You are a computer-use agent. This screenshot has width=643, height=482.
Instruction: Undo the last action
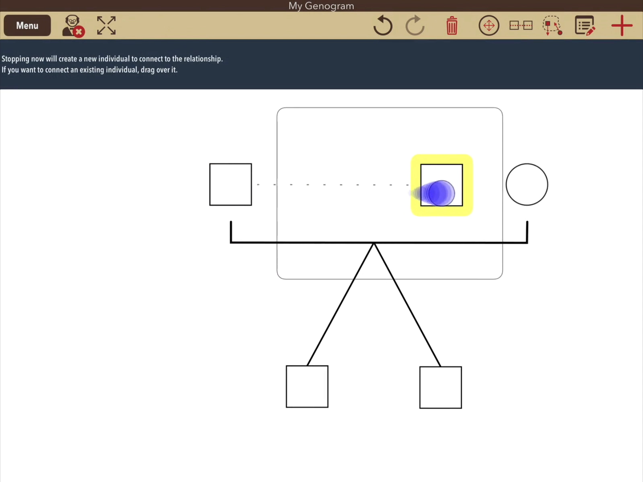tap(382, 25)
